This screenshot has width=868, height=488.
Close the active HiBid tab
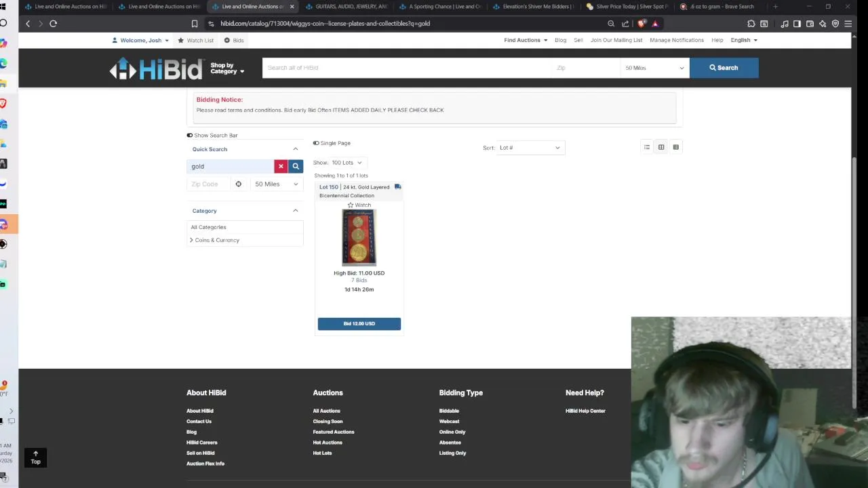(292, 6)
